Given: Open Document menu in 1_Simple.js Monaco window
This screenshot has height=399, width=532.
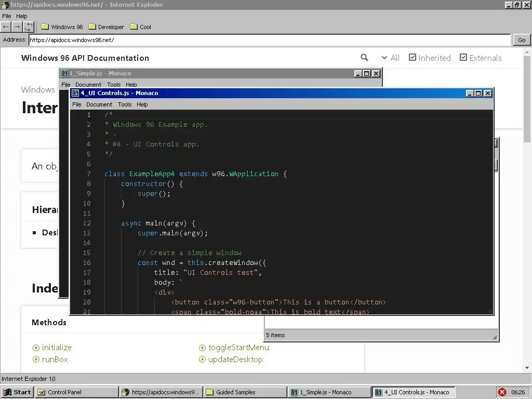Looking at the screenshot, I should (88, 85).
